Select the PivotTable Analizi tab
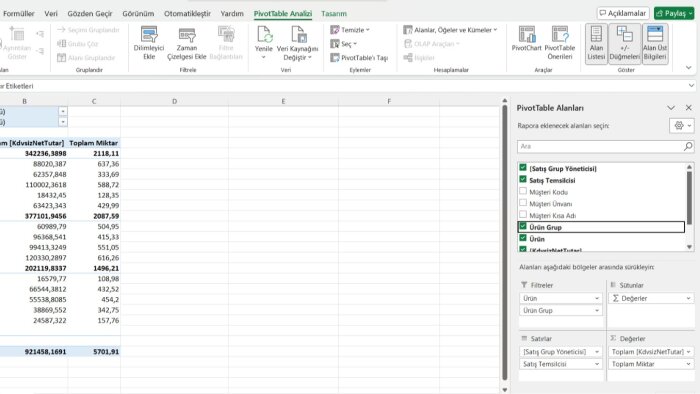Screen dimensions: 700x394 283,13
